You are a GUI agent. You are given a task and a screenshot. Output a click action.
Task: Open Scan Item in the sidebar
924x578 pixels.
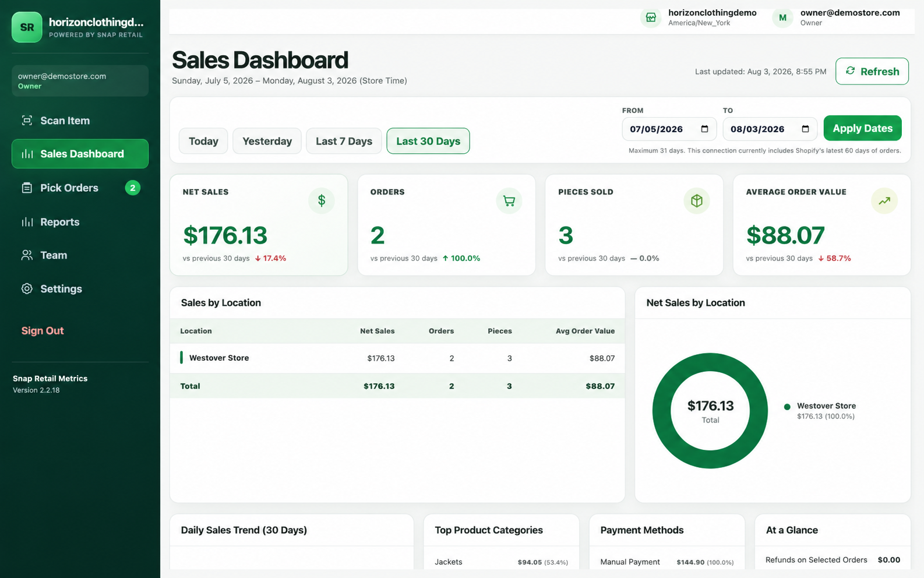[x=80, y=121]
